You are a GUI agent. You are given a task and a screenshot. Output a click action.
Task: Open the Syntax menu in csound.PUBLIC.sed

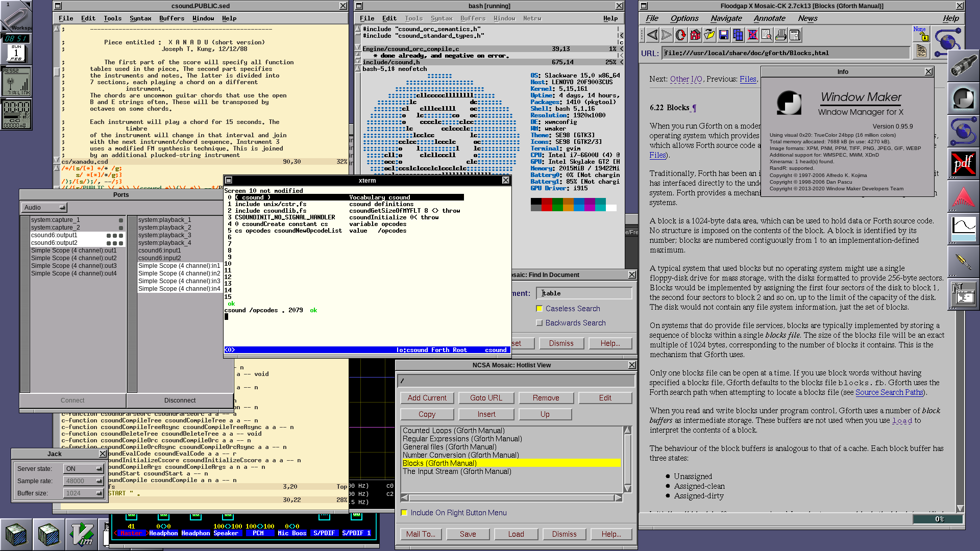(140, 18)
